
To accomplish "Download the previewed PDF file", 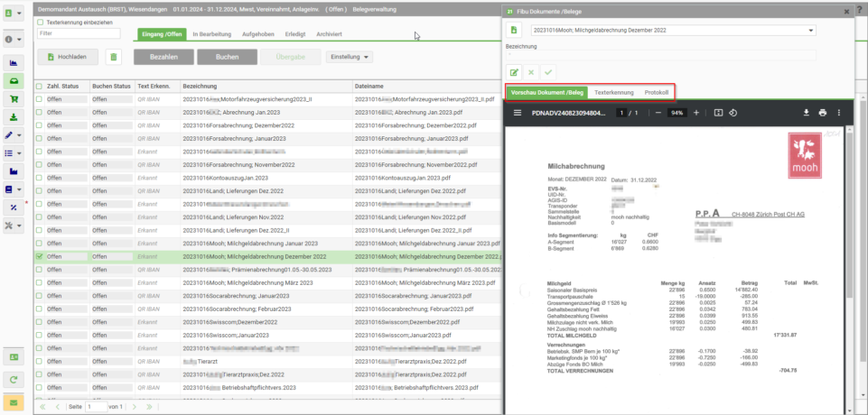I will click(807, 113).
